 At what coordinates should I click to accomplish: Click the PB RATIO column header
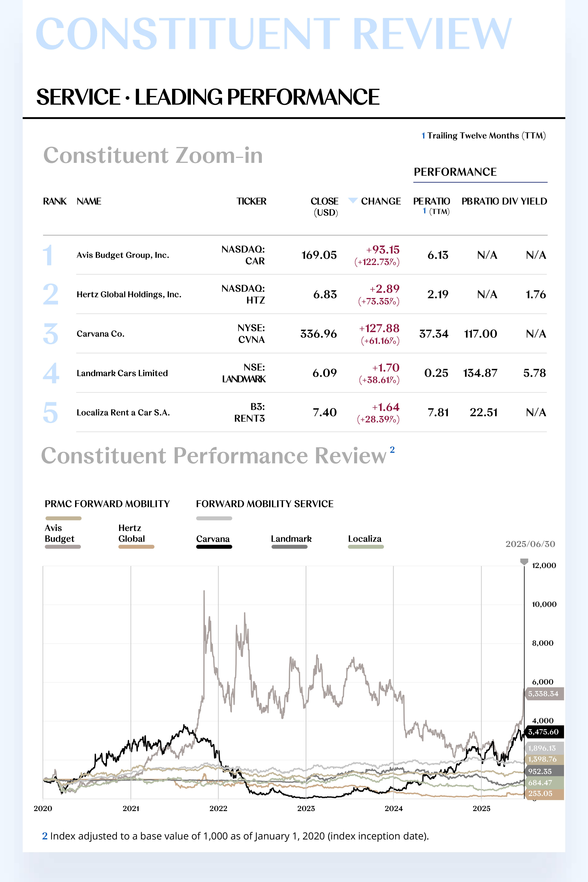tap(480, 201)
